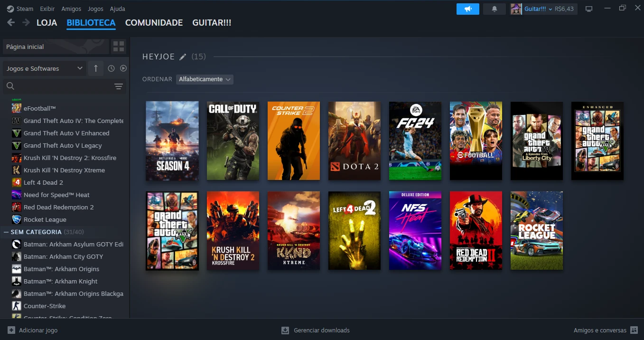
Task: Click Amigos e conversas label
Action: click(x=600, y=330)
